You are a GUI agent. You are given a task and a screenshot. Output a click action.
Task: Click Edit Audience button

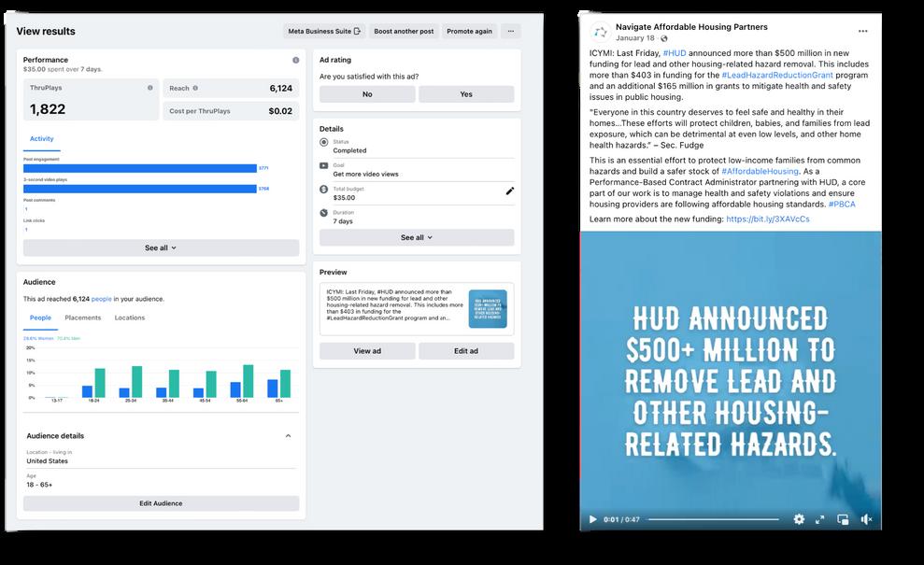(161, 503)
